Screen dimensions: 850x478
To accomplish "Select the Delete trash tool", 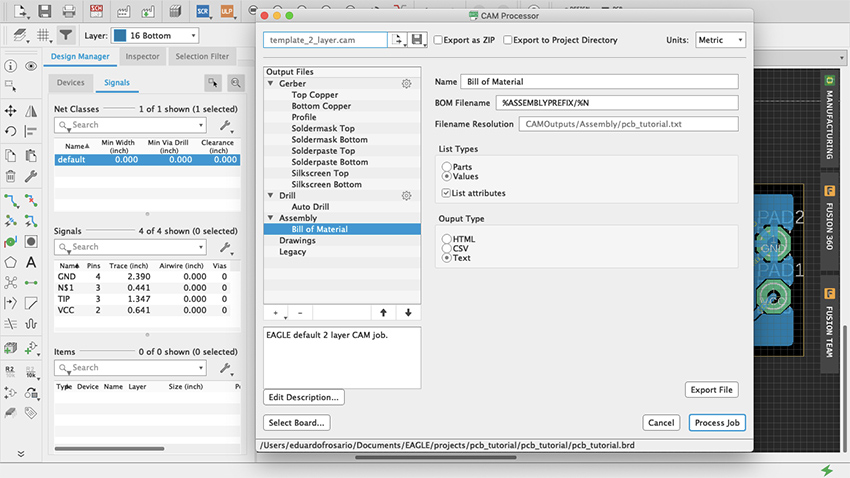I will pyautogui.click(x=10, y=176).
